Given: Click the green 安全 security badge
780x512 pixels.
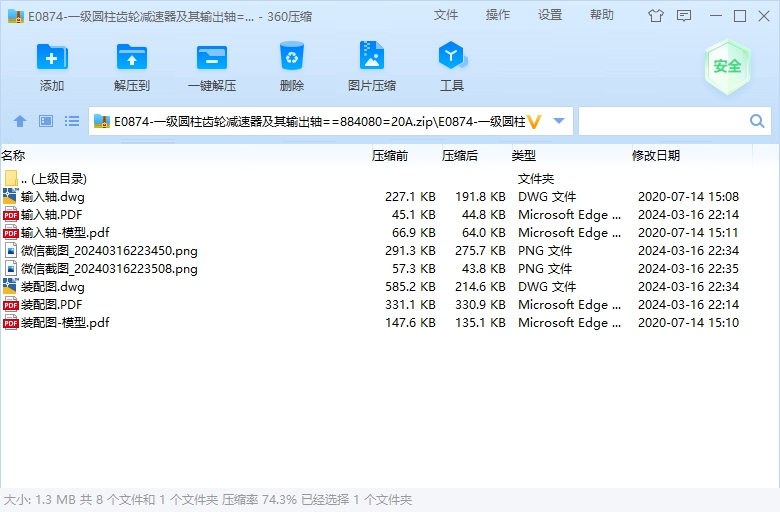Looking at the screenshot, I should tap(727, 67).
